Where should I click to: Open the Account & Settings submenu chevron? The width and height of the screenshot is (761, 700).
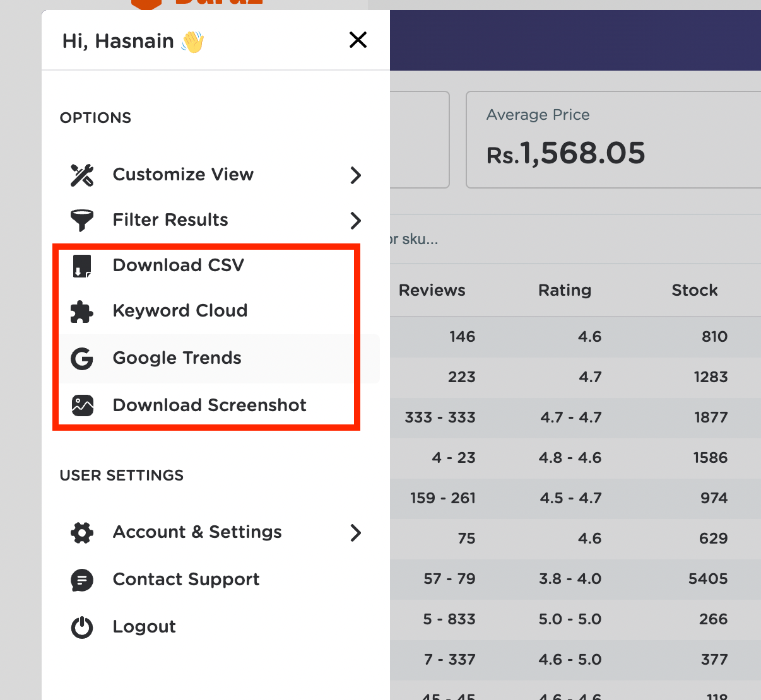click(x=356, y=533)
